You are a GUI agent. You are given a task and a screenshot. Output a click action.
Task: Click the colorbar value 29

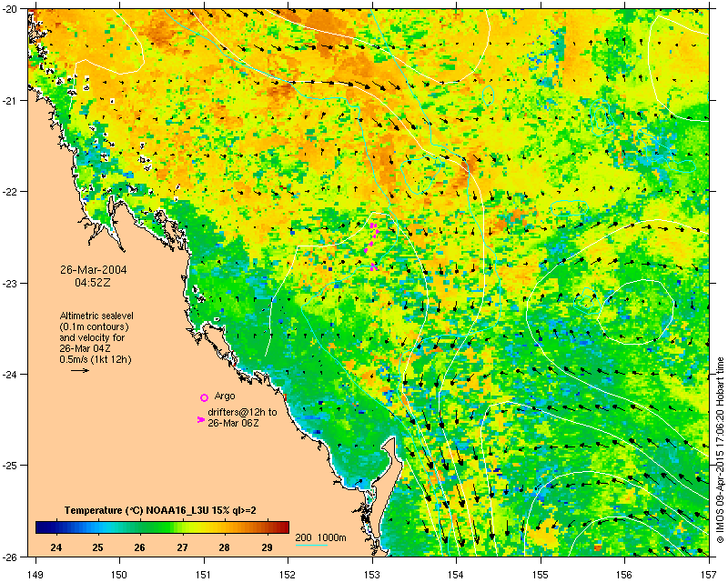point(267,547)
